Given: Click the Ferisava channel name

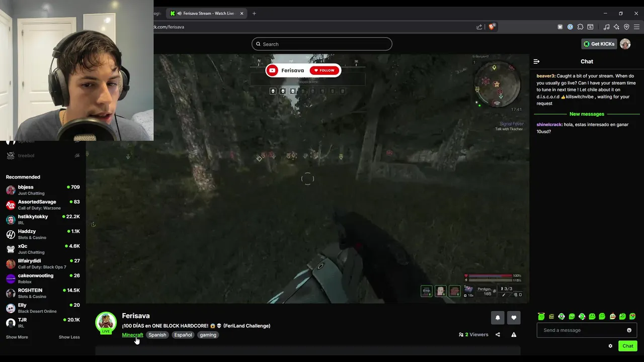Looking at the screenshot, I should (x=136, y=316).
